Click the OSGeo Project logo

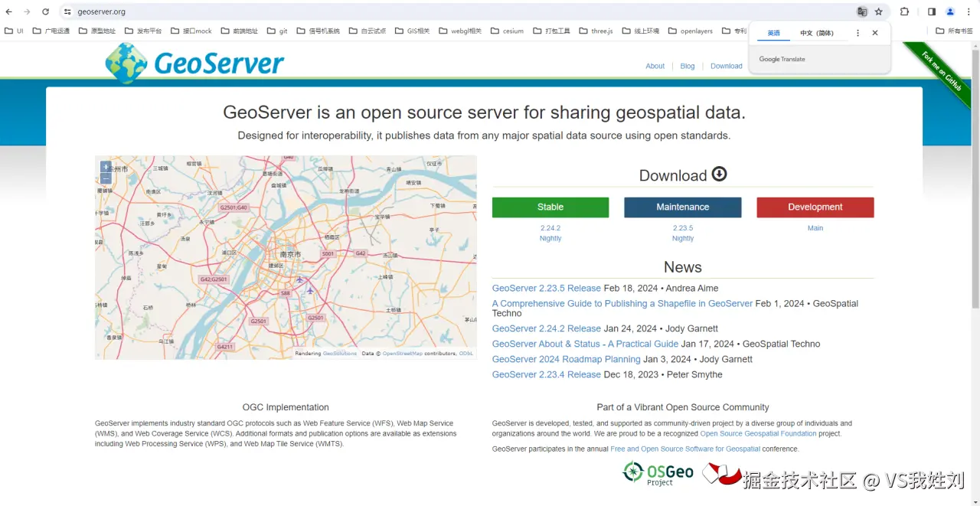pos(658,473)
